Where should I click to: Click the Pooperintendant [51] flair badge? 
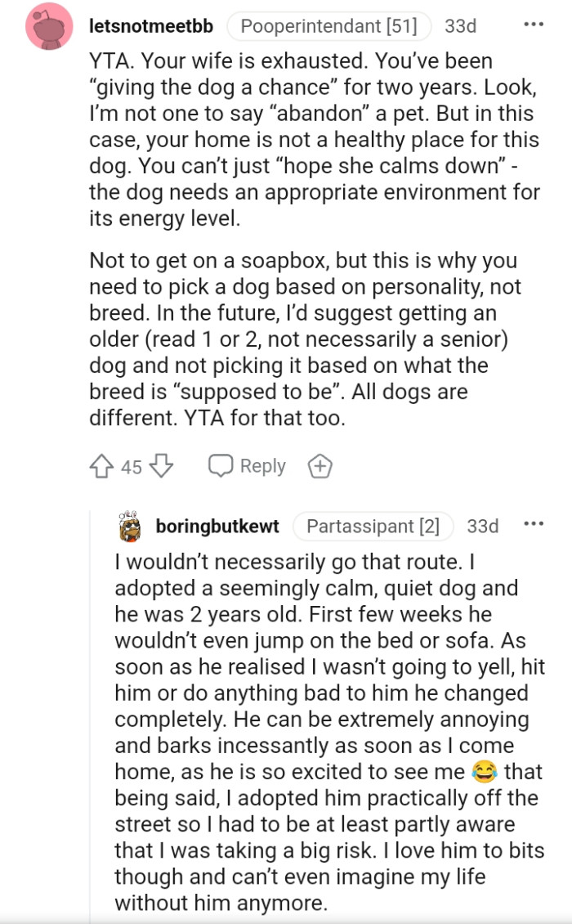point(330,25)
